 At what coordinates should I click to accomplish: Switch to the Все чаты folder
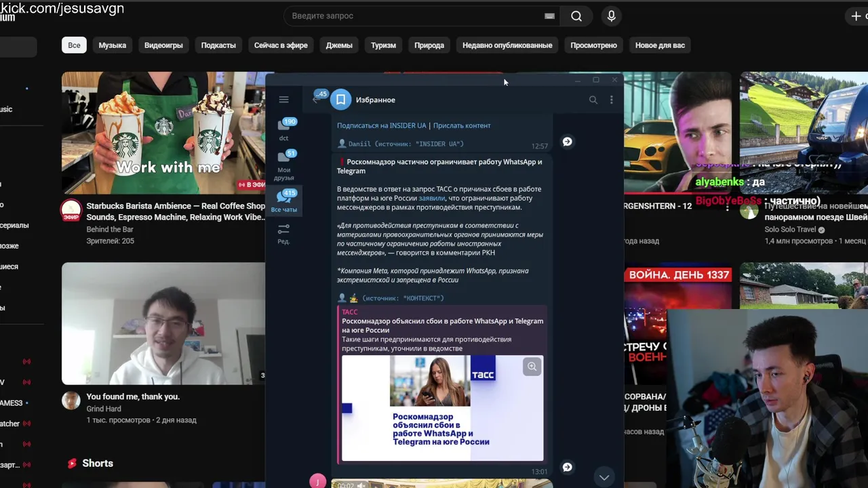(x=284, y=201)
